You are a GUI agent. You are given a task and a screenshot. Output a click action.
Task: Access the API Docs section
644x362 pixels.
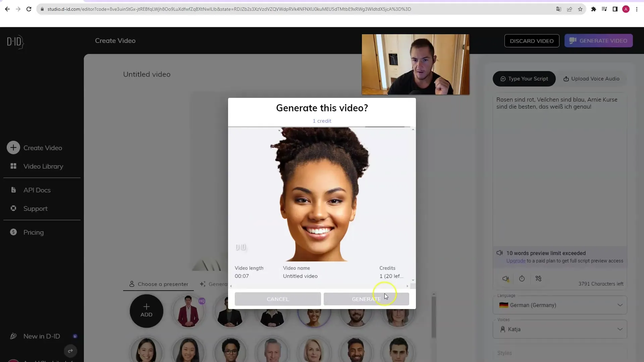tap(37, 190)
